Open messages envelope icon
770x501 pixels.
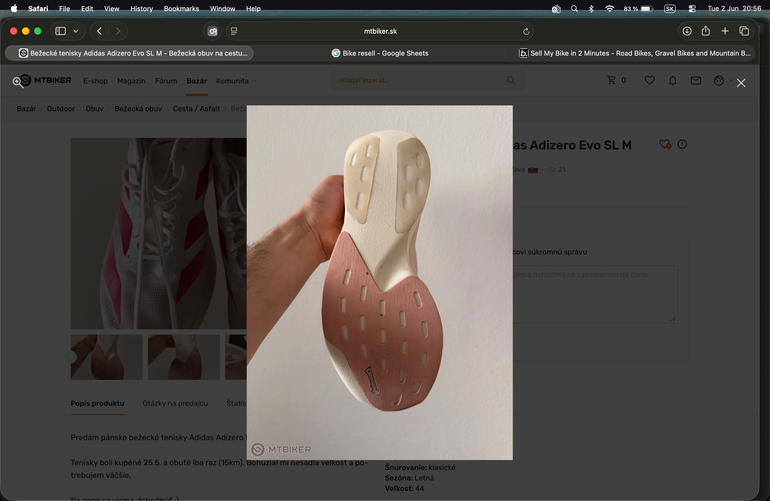[696, 80]
